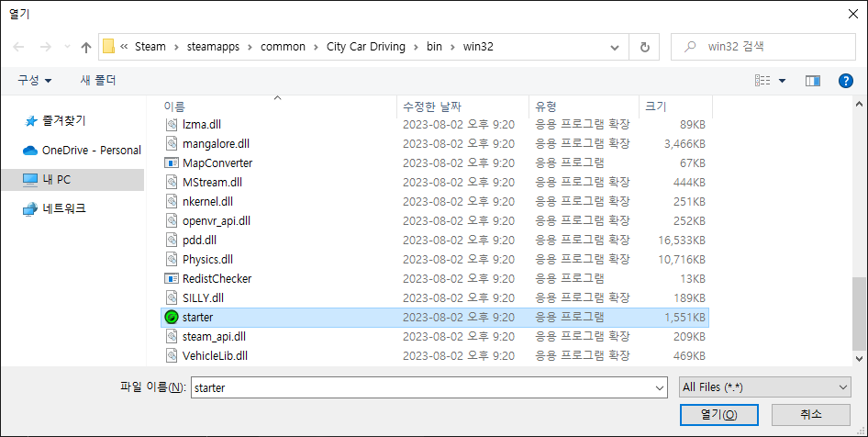This screenshot has width=868, height=437.
Task: Click the 파일 이름 text field
Action: (x=429, y=387)
